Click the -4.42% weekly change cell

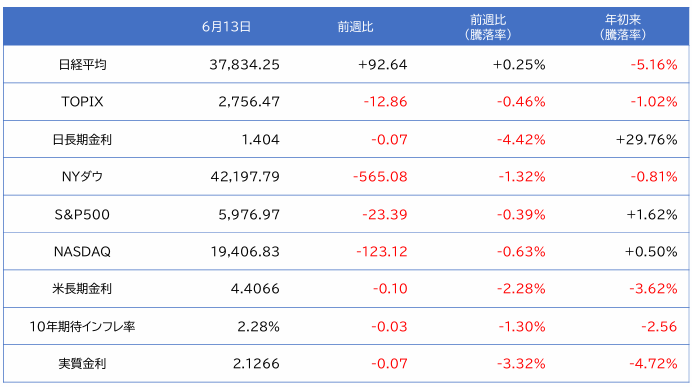[521, 139]
